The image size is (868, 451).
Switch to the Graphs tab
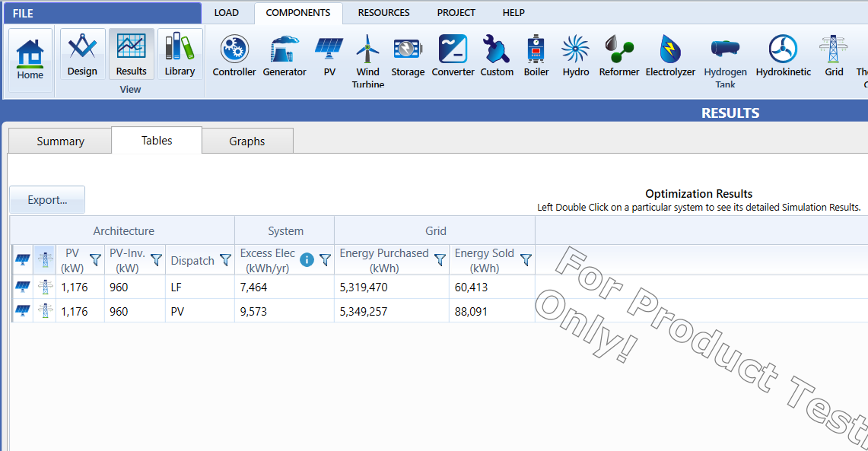pyautogui.click(x=247, y=141)
